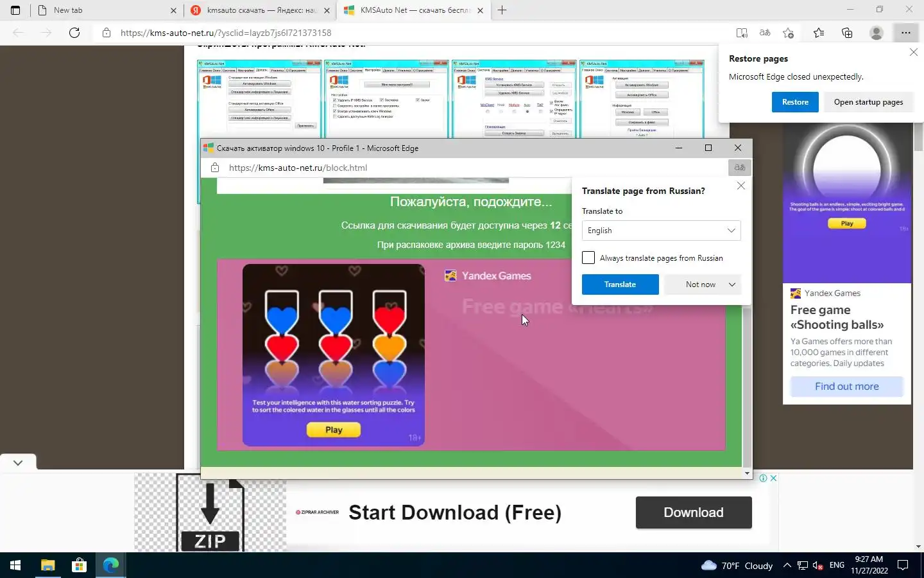Click the second KMSAuto screenshot thumbnail
Screen dimensions: 924x578
386,98
